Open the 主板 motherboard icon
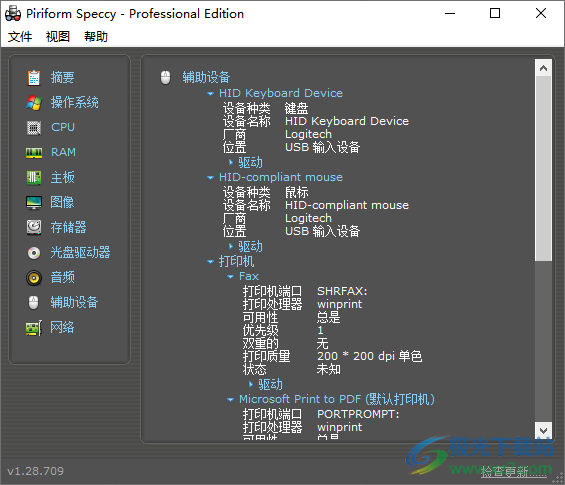The width and height of the screenshot is (565, 485). click(34, 178)
